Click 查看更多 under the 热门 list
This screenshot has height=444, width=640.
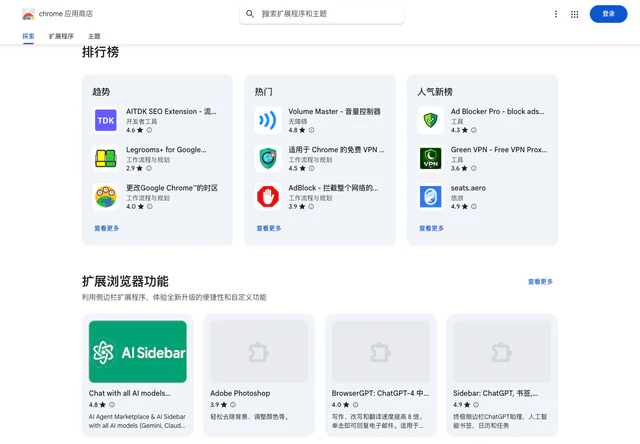point(269,228)
